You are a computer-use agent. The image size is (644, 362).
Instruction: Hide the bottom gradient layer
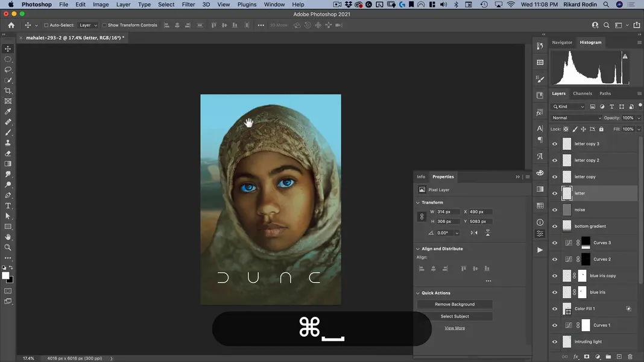555,226
